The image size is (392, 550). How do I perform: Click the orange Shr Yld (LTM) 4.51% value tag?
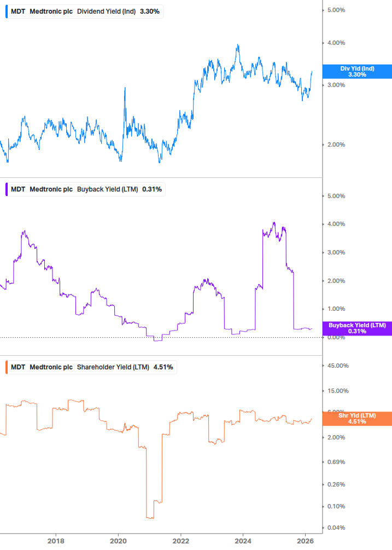point(357,419)
